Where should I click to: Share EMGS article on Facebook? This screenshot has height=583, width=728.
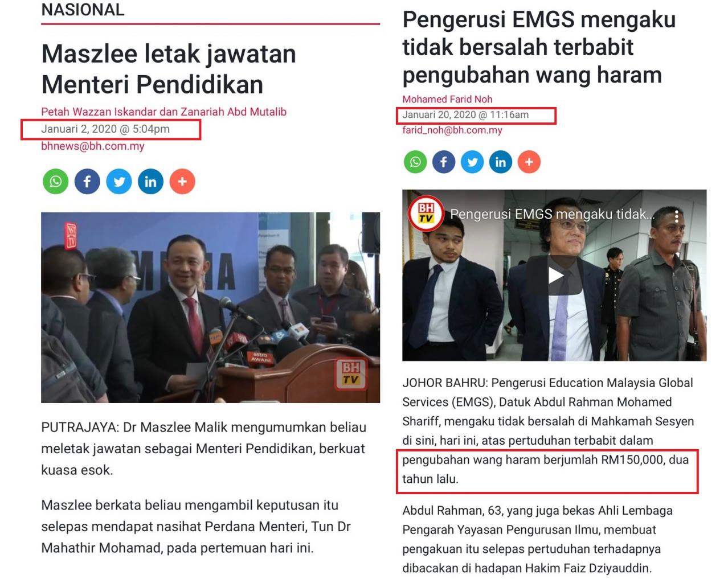coord(444,162)
